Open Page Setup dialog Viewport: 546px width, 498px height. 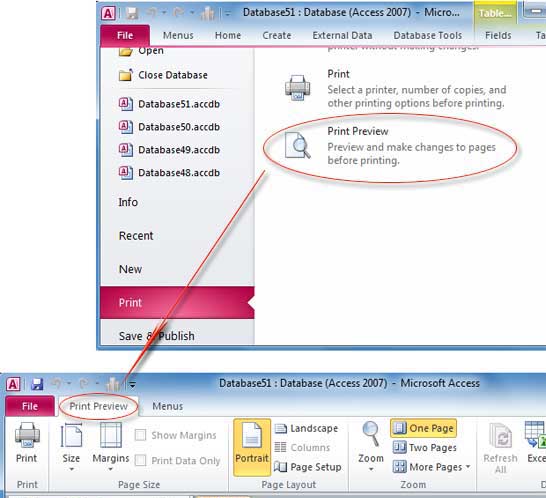308,467
